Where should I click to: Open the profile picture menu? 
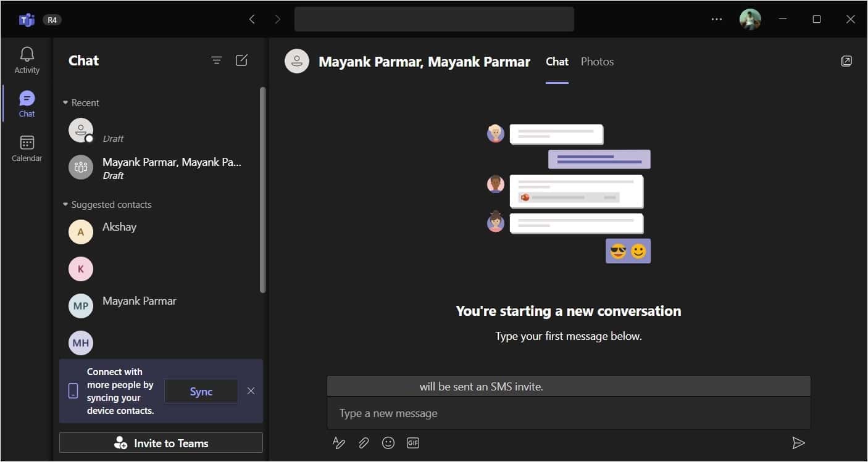click(x=750, y=19)
